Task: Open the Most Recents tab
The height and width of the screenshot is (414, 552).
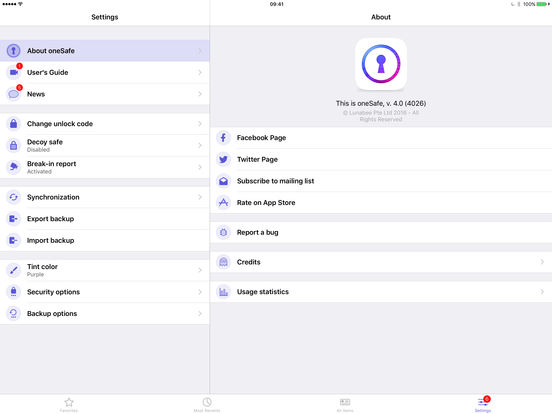Action: [x=207, y=404]
